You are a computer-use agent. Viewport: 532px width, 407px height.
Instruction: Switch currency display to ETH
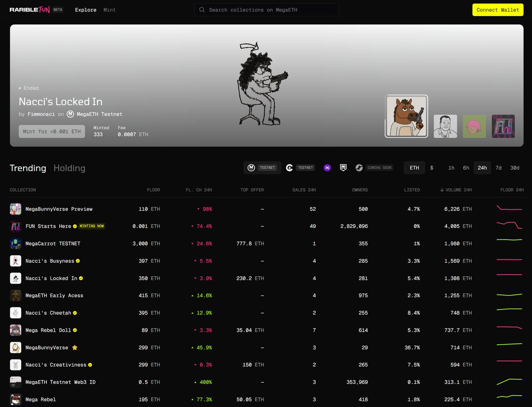pyautogui.click(x=415, y=168)
